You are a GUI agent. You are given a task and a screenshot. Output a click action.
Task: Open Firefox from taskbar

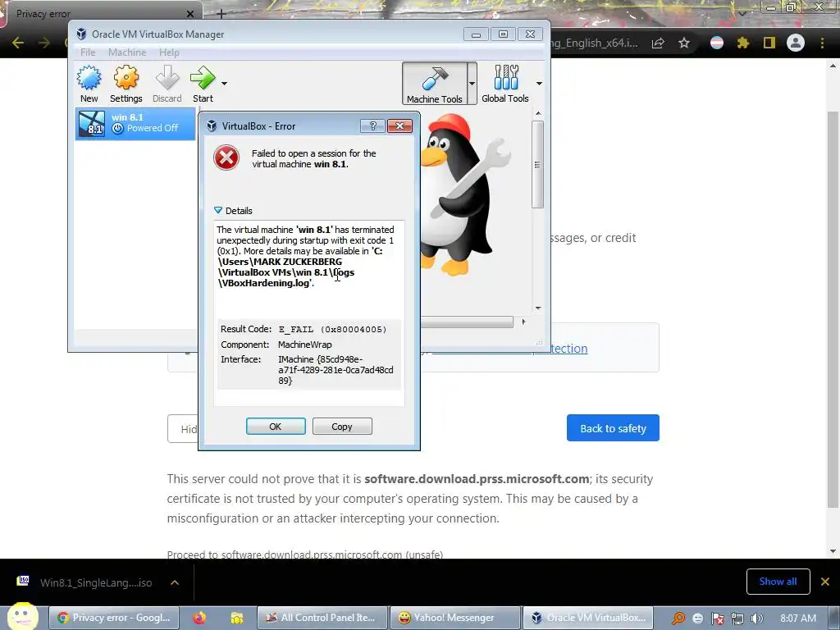point(199,618)
